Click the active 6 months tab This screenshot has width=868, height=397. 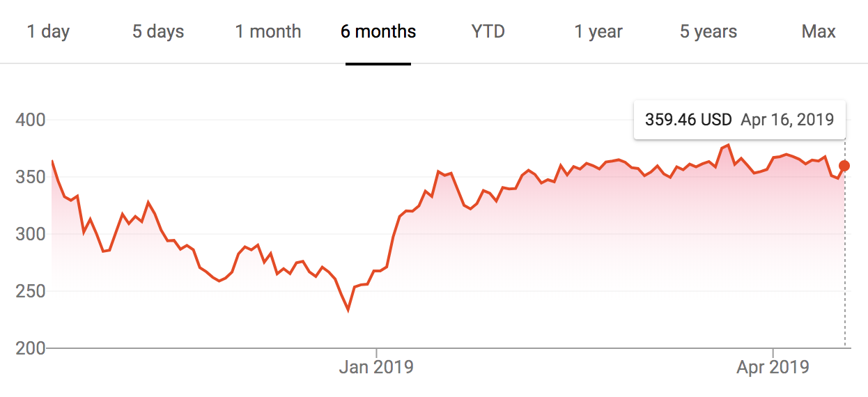click(x=378, y=31)
